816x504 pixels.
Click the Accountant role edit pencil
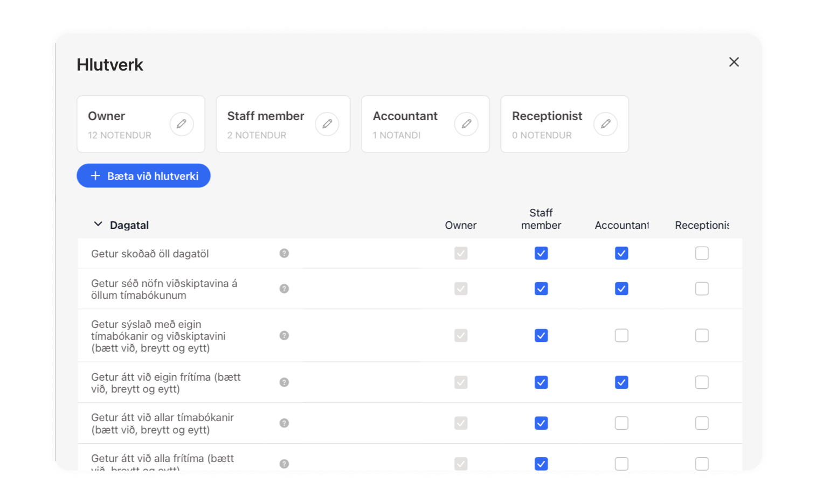466,124
